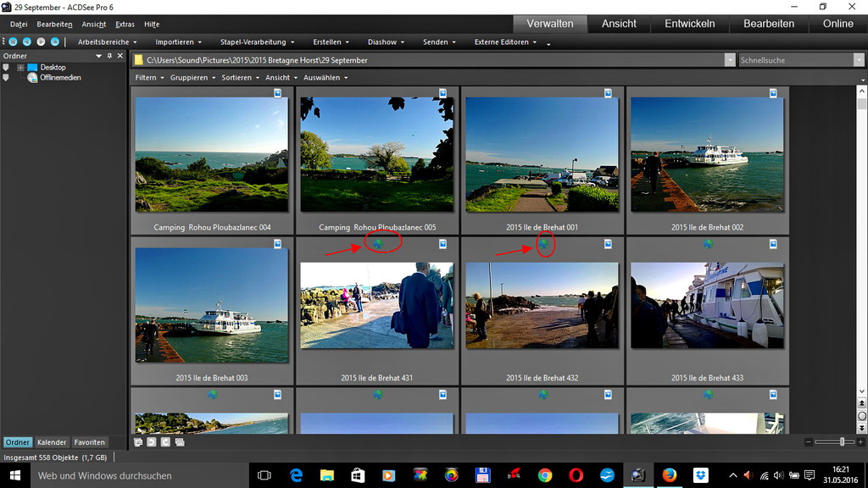This screenshot has height=488, width=868.
Task: Click the Windows search box on the taskbar
Action: [139, 475]
